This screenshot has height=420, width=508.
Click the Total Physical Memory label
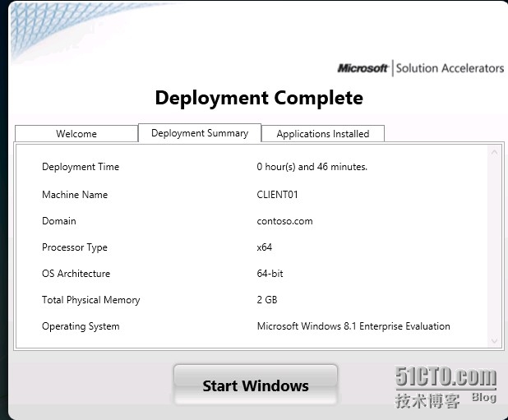click(x=91, y=300)
